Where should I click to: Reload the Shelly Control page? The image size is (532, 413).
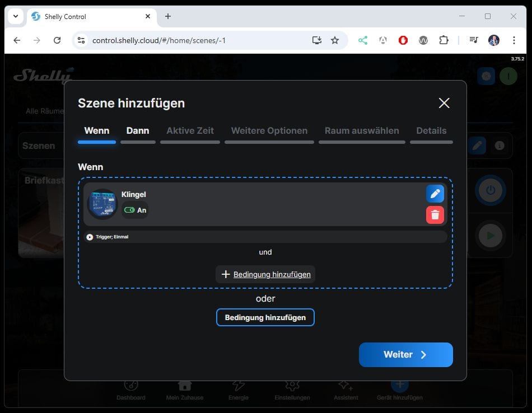click(57, 40)
